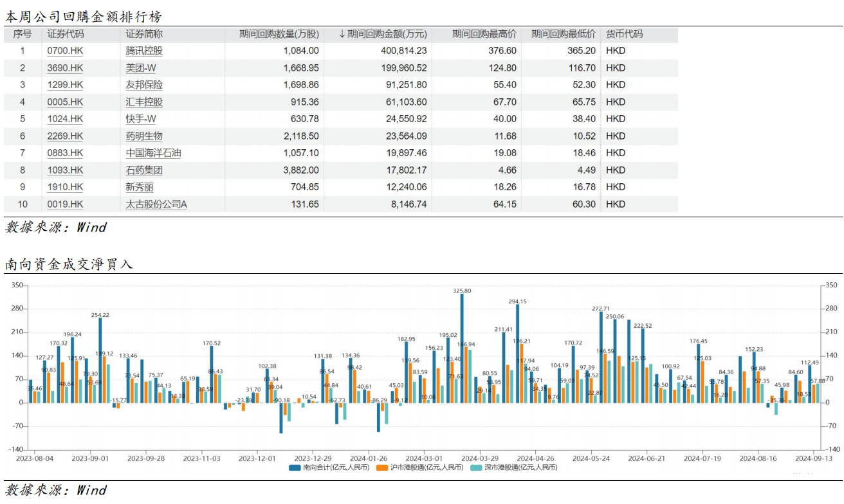Screen dimensions: 844x504
Task: Open the 0700.HK security code link
Action: (65, 51)
